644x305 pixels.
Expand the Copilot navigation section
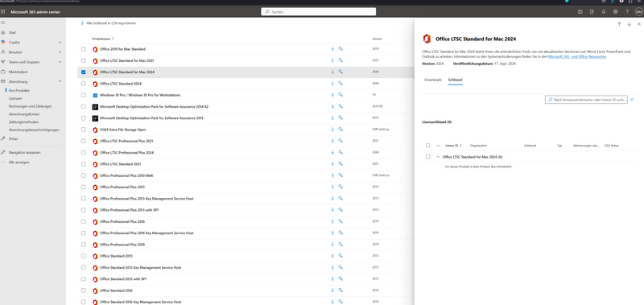pos(60,43)
